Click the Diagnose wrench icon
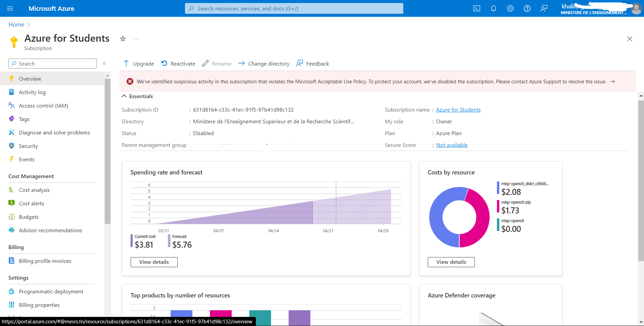644x326 pixels. pos(11,132)
